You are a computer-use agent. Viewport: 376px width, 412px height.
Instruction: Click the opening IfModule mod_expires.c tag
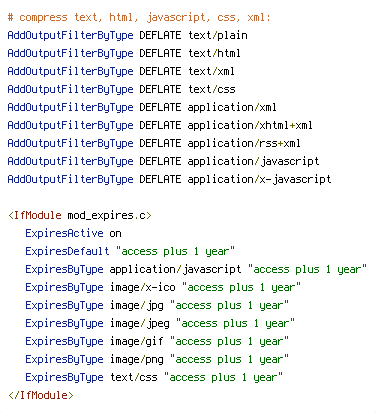point(80,216)
